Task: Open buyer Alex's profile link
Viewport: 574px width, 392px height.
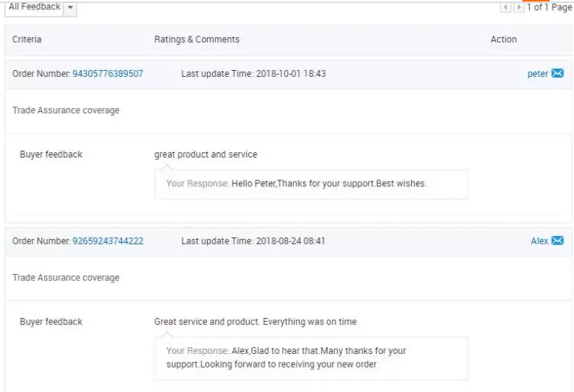Action: [539, 241]
